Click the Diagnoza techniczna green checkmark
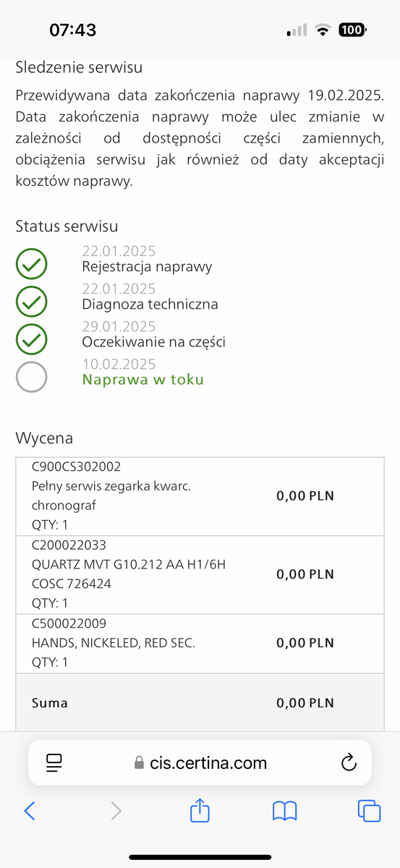 (x=32, y=302)
